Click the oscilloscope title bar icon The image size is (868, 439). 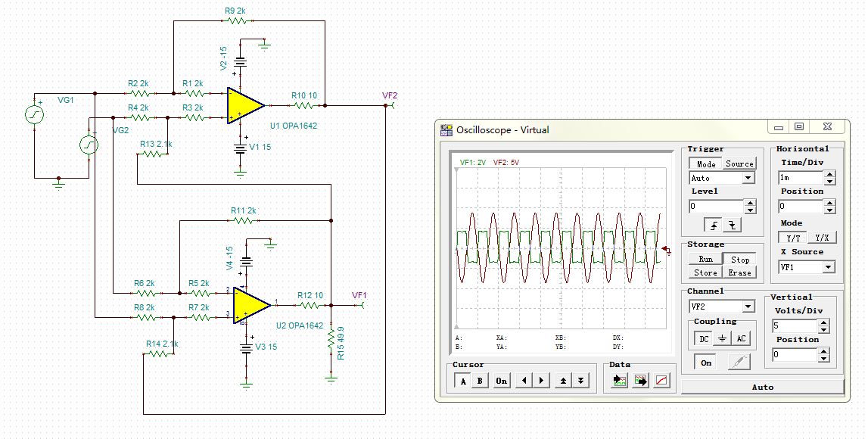[446, 130]
